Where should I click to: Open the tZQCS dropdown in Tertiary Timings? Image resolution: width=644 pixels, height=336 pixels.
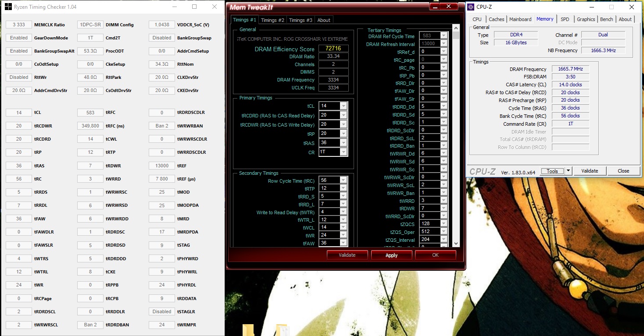[x=444, y=224]
